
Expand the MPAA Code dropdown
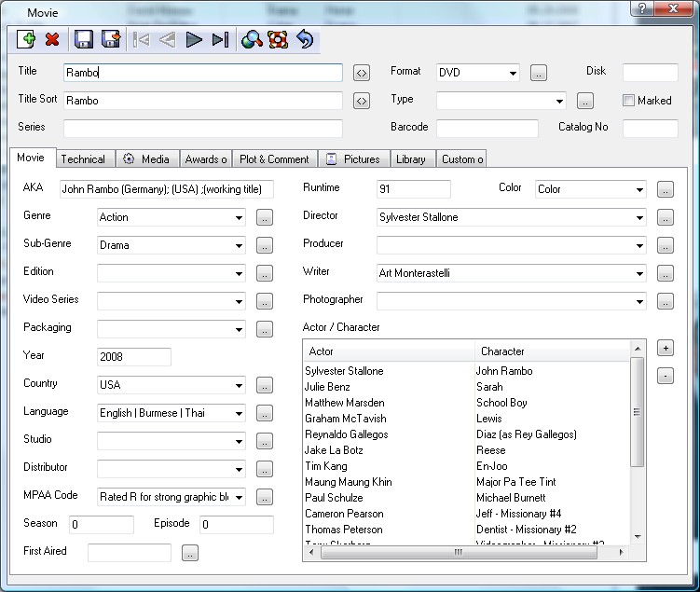point(240,497)
